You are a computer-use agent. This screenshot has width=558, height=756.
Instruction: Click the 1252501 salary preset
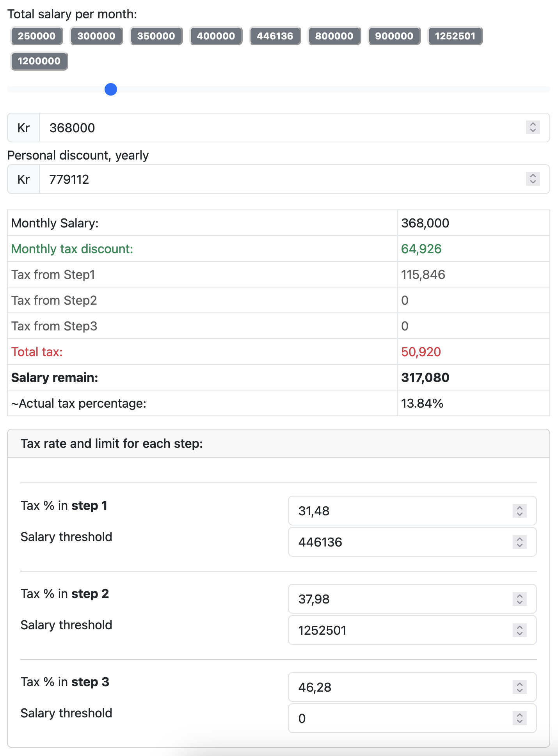click(x=455, y=36)
